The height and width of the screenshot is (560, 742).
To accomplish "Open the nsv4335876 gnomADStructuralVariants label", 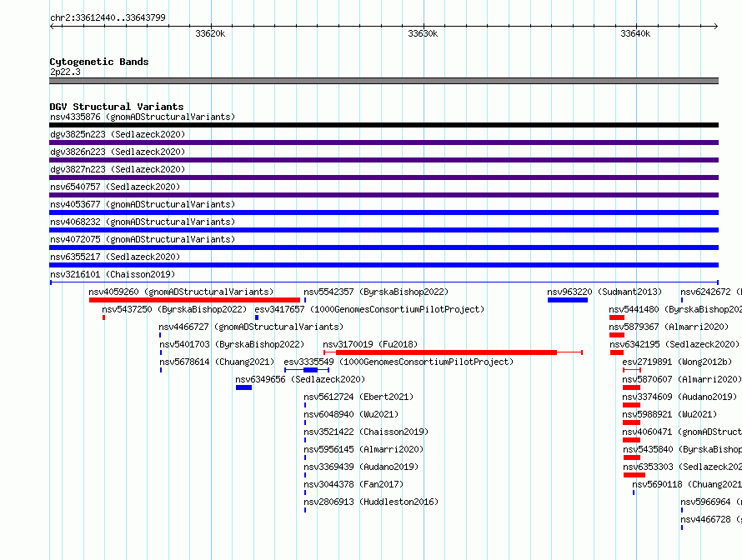I will pos(143,117).
